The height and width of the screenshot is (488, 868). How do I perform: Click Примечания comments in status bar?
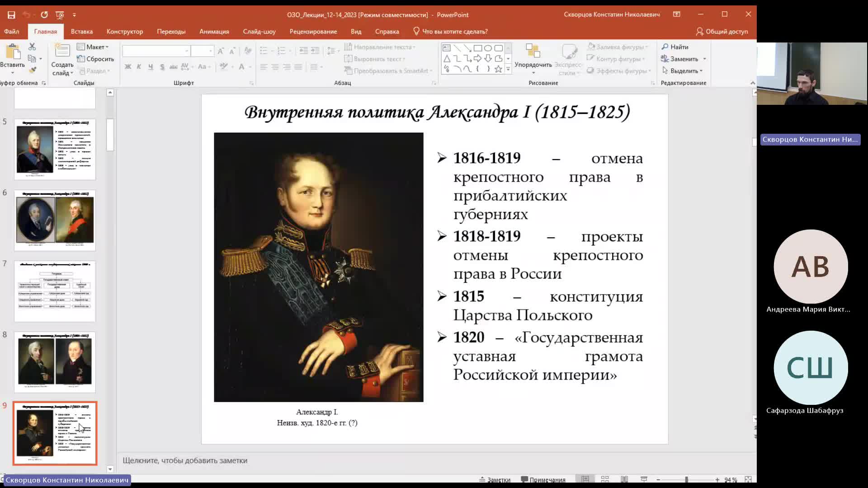click(543, 480)
